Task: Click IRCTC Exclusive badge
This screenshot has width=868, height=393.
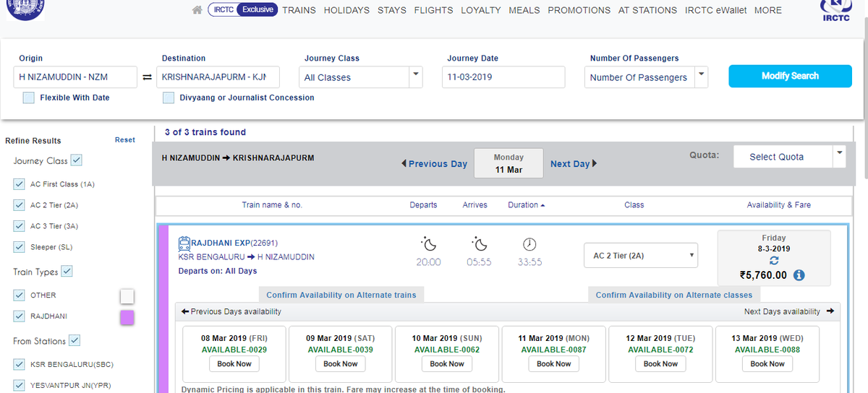Action: (x=242, y=10)
